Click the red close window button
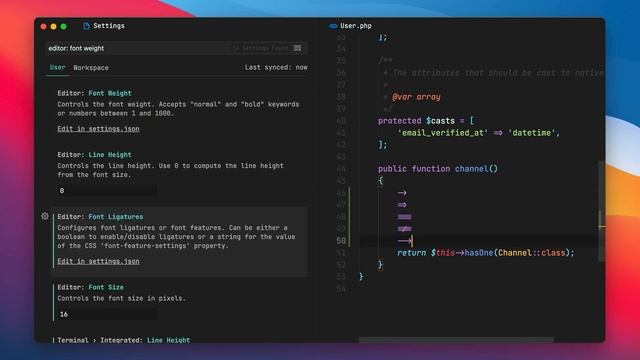The width and height of the screenshot is (640, 360). [x=44, y=27]
